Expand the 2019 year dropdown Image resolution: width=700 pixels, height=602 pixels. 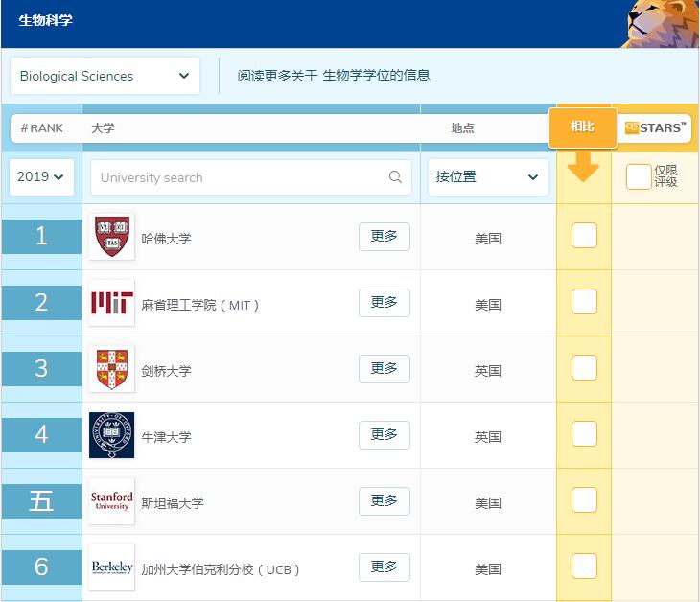[41, 177]
